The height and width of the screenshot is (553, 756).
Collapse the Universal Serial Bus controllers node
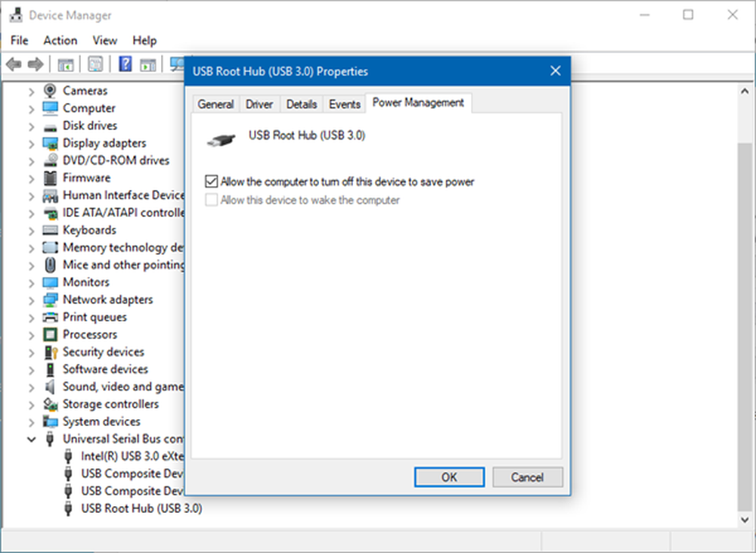click(31, 439)
